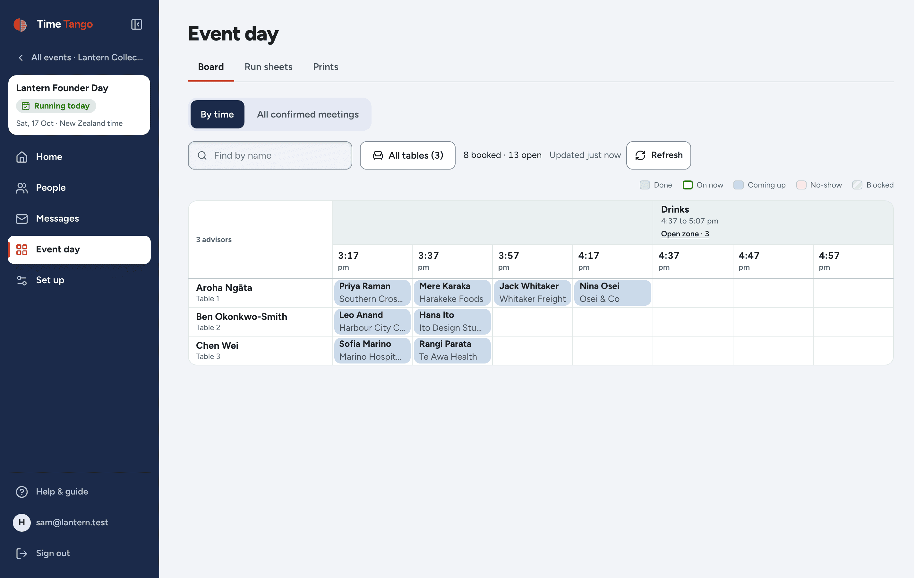Image resolution: width=924 pixels, height=578 pixels.
Task: Open the Open zone · 3 link
Action: pyautogui.click(x=685, y=234)
